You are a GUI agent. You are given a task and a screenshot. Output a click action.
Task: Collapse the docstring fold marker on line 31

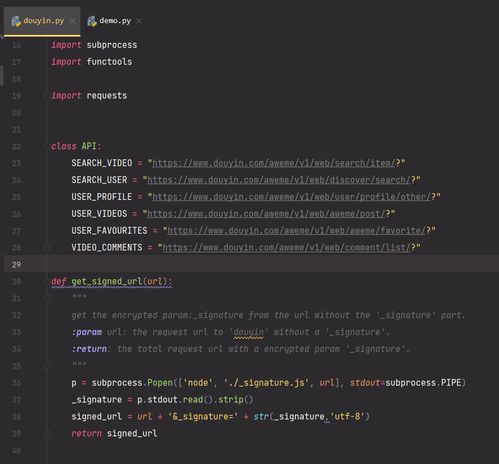pyautogui.click(x=47, y=299)
